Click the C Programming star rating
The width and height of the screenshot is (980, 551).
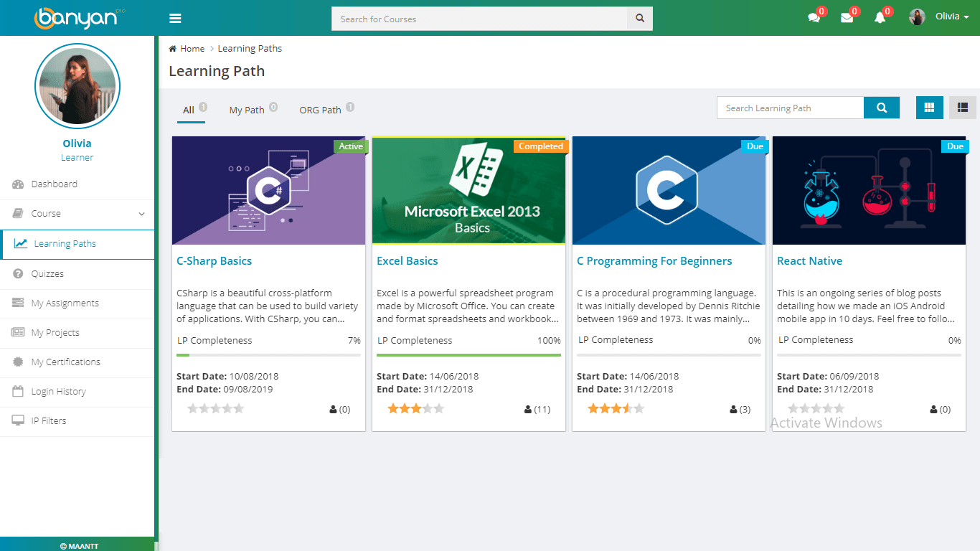pos(616,409)
